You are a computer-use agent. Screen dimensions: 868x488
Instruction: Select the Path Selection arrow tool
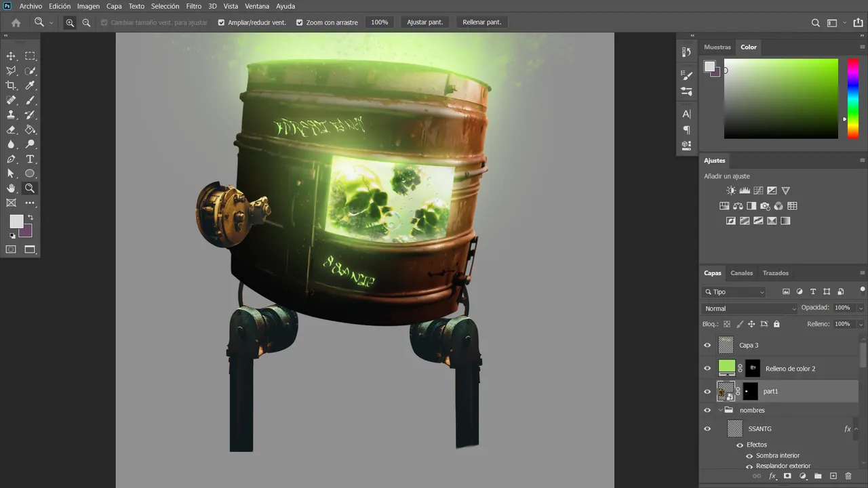[11, 174]
